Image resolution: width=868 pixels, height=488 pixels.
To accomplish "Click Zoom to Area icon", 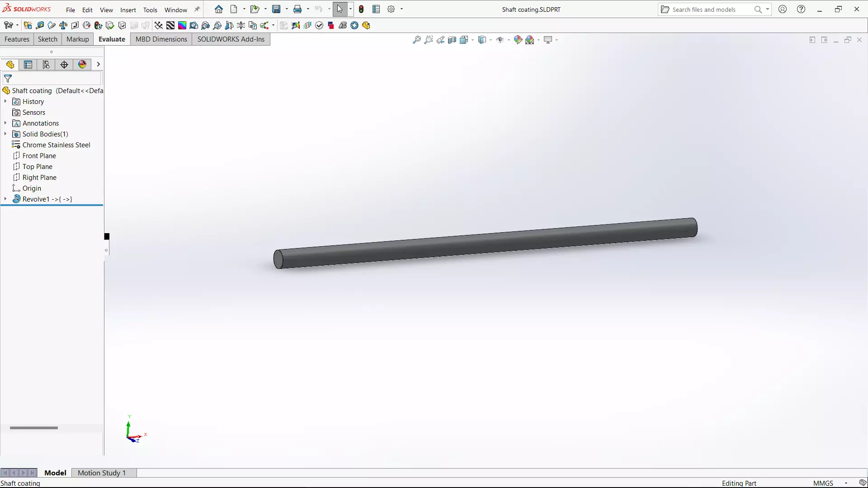I will 429,40.
